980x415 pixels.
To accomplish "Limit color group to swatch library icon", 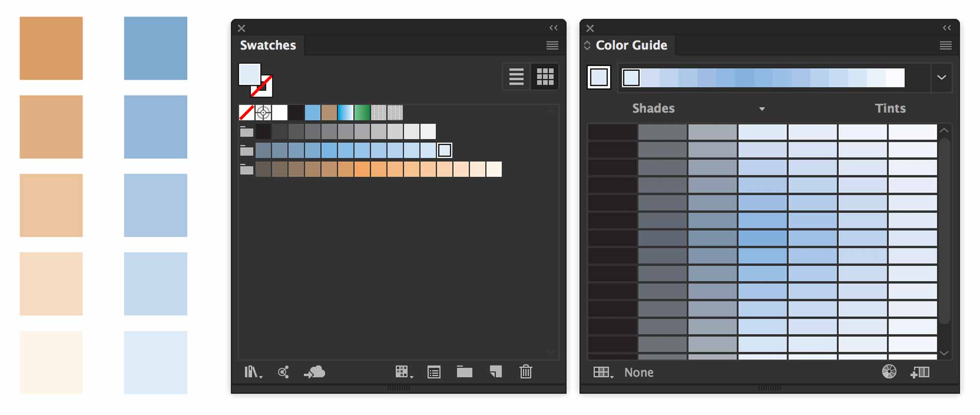I will pos(603,372).
